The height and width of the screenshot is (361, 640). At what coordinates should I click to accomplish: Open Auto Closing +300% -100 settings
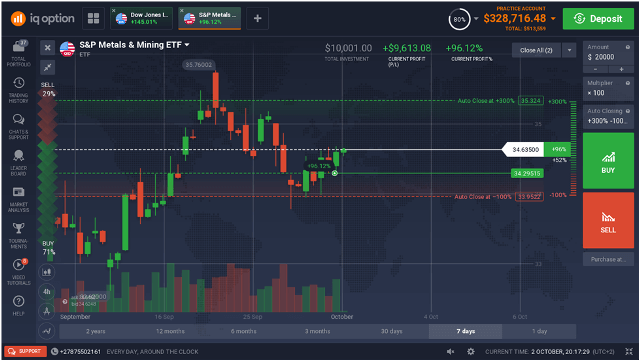pos(608,116)
